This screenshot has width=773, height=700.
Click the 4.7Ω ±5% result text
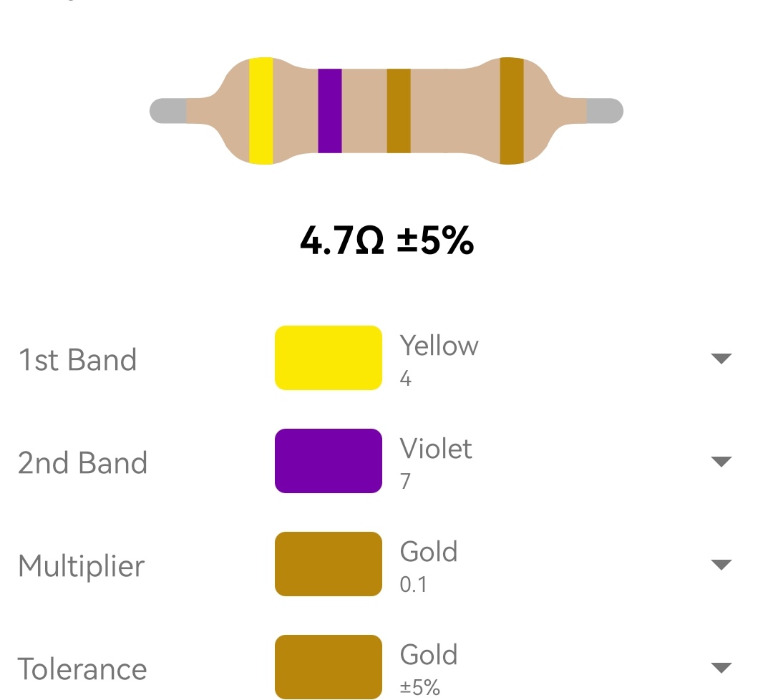tap(387, 240)
